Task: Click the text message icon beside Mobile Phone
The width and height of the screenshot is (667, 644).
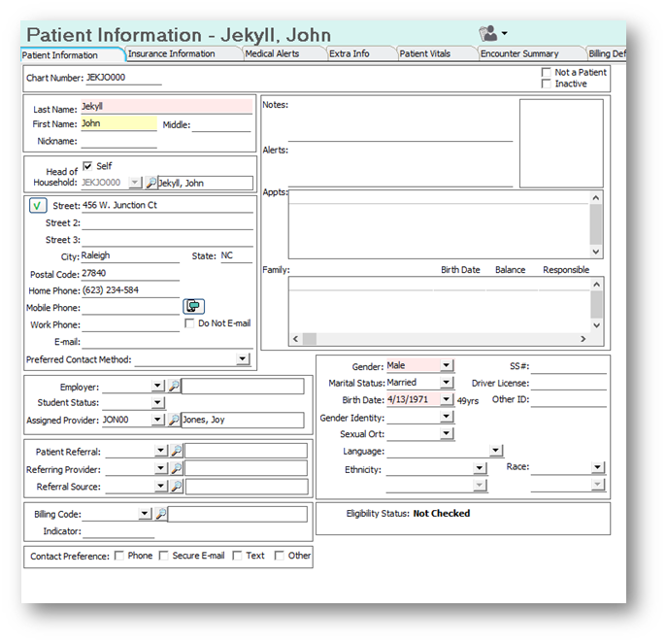Action: (194, 306)
